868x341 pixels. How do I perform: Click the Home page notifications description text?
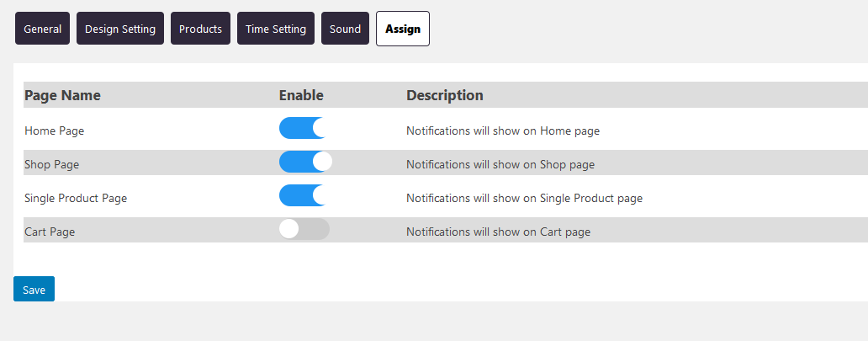[503, 131]
